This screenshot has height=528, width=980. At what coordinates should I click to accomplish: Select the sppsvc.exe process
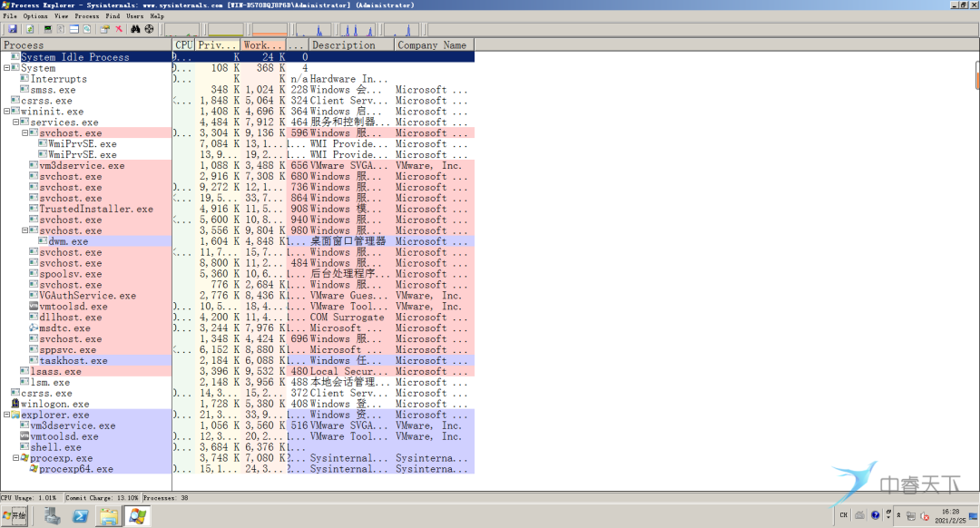click(238, 350)
